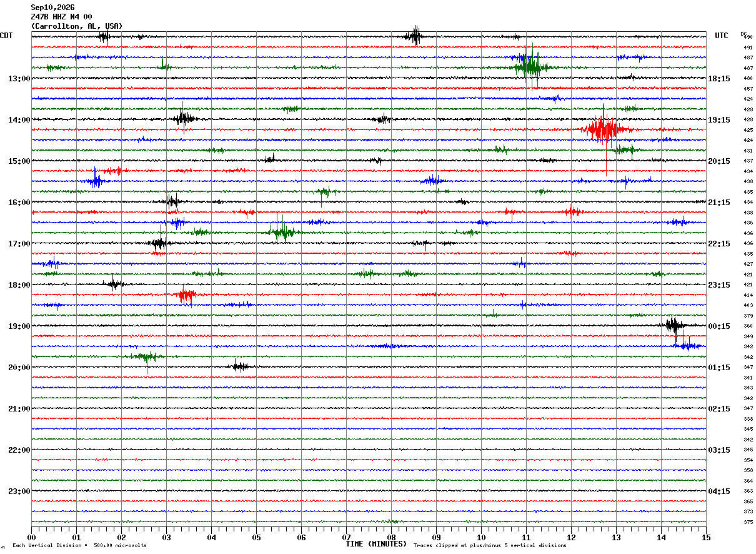The image size is (756, 554).
Task: Click the DC offset value 490 at top right
Action: [748, 37]
